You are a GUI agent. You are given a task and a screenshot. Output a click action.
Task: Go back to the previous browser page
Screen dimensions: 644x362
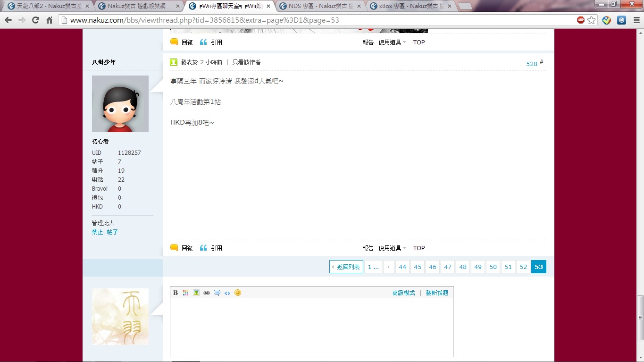(x=8, y=20)
